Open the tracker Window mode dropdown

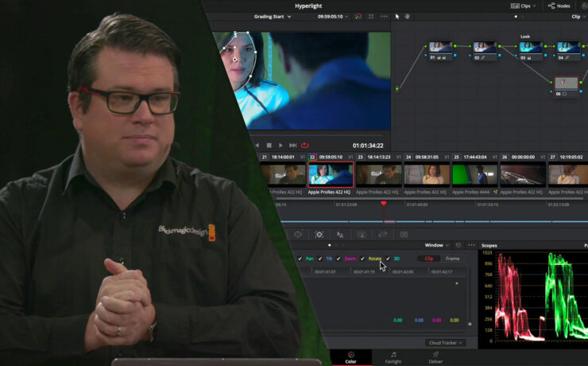436,245
